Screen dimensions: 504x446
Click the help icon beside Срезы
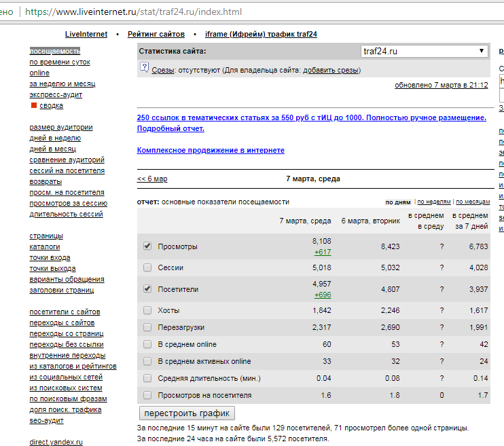143,67
